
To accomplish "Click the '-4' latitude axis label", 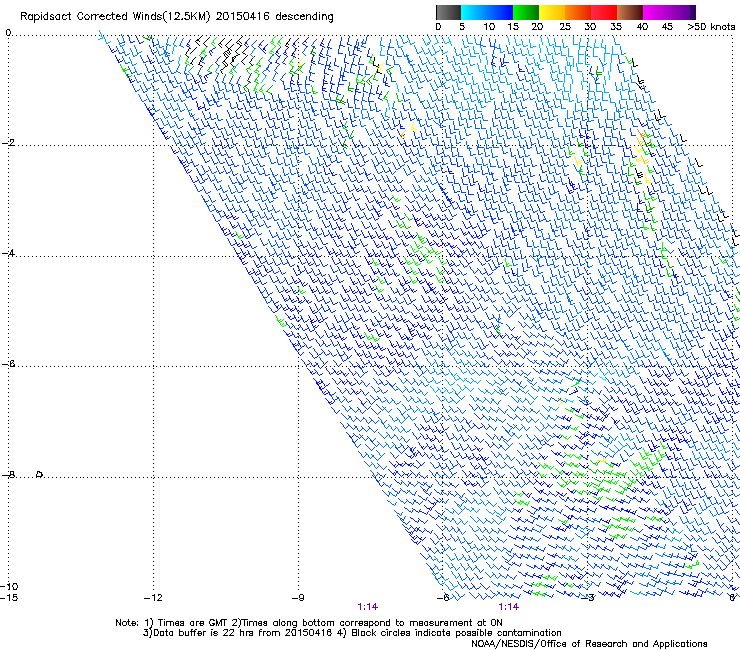I will tap(8, 253).
